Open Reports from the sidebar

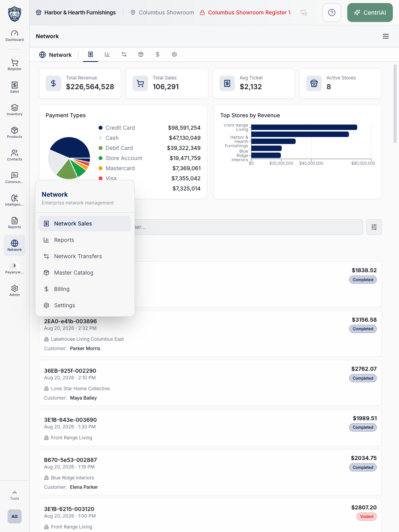(14, 223)
